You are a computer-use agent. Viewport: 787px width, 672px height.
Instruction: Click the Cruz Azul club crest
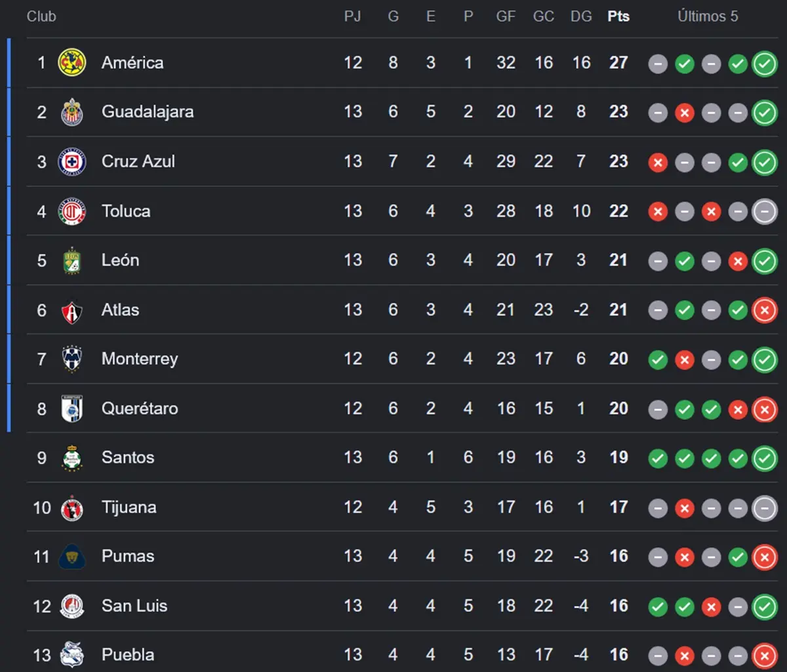pos(72,161)
